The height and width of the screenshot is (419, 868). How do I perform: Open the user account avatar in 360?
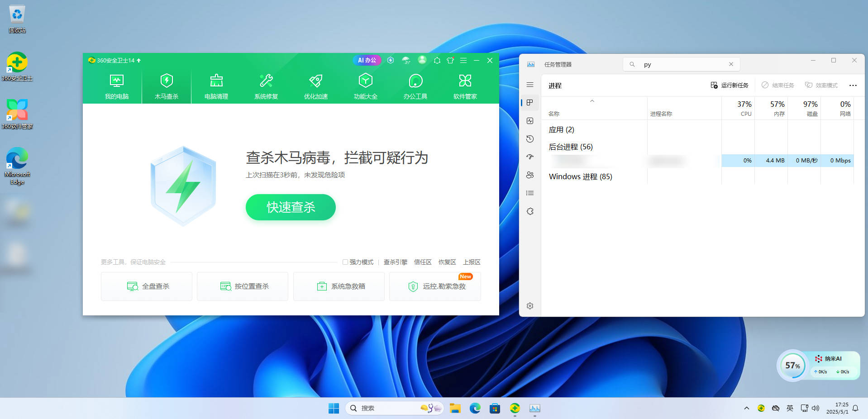point(422,60)
